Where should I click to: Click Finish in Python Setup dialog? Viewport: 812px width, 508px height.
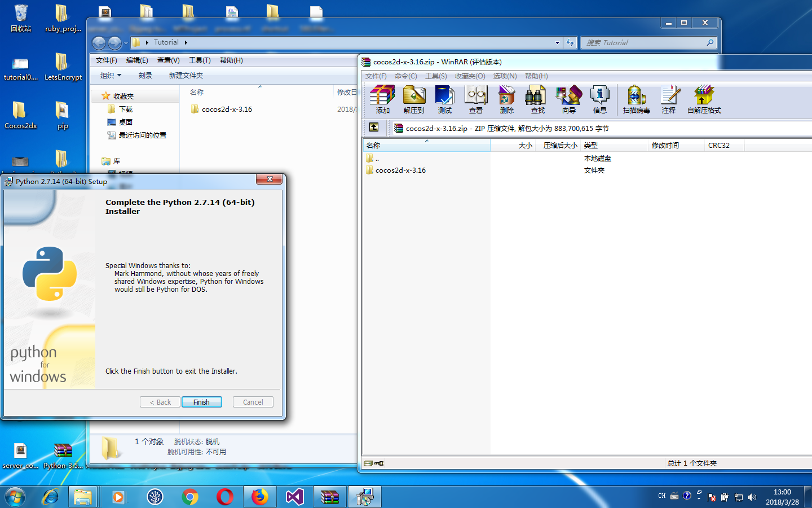(201, 402)
